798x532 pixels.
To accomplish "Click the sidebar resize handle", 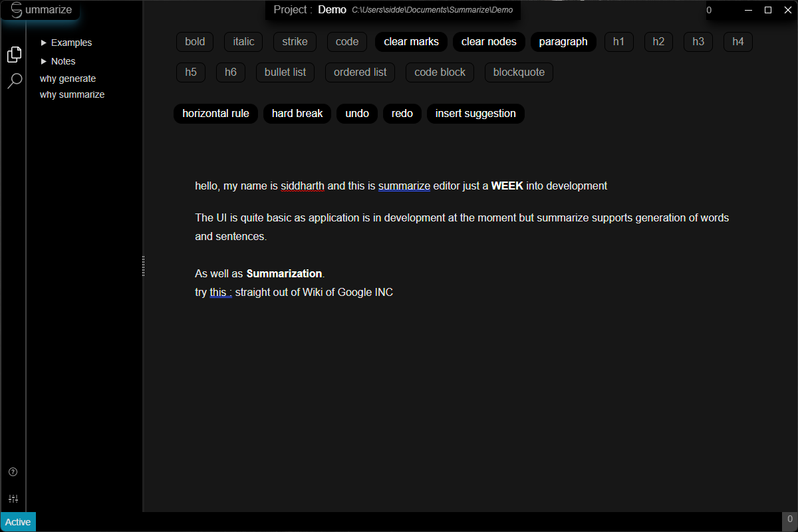I will click(143, 266).
